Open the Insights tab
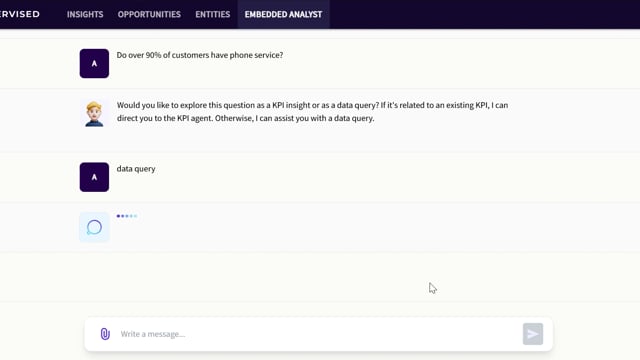Image resolution: width=640 pixels, height=360 pixels. click(x=85, y=14)
